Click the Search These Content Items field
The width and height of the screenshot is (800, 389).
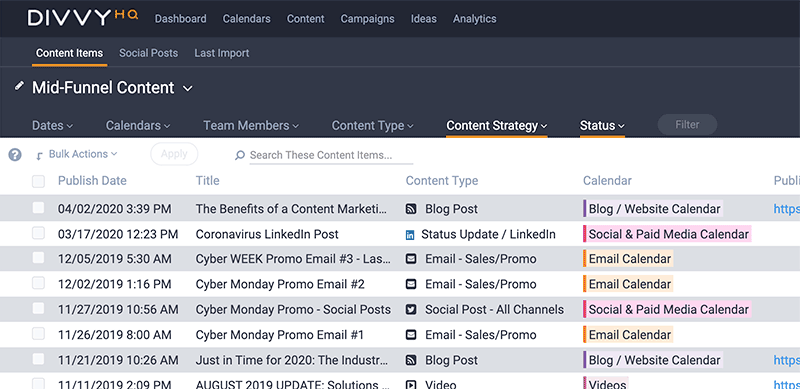pyautogui.click(x=331, y=156)
